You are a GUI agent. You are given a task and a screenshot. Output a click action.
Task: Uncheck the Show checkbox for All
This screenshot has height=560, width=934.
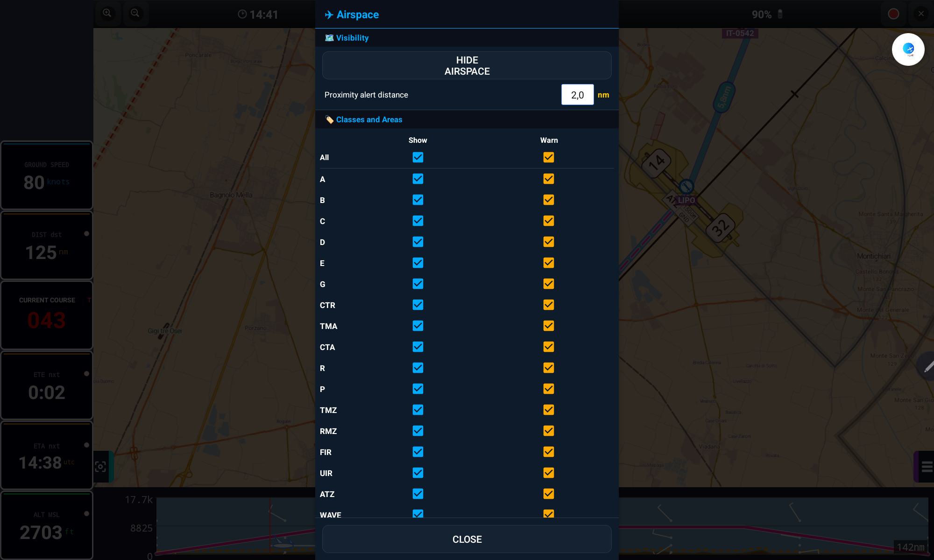tap(418, 157)
